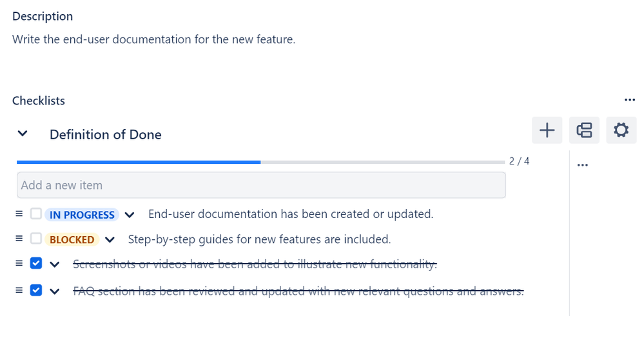The height and width of the screenshot is (347, 644).
Task: Collapse the Definition of Done checklist
Action: [23, 134]
